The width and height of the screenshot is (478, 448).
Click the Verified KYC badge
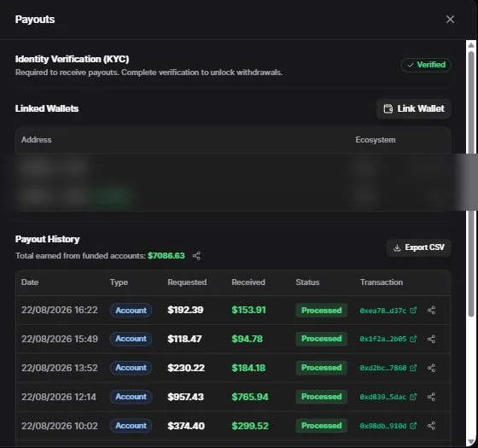[426, 65]
